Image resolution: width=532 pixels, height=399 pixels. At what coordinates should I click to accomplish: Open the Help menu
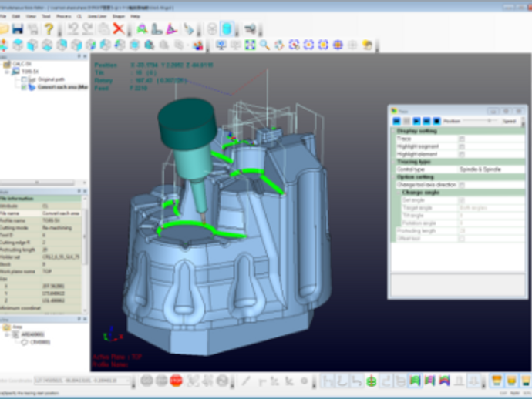(x=135, y=16)
